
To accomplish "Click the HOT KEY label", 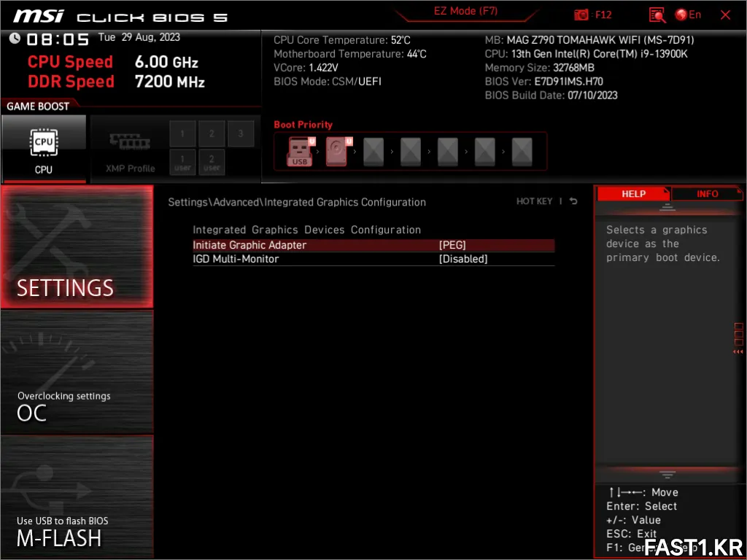I will pyautogui.click(x=534, y=201).
